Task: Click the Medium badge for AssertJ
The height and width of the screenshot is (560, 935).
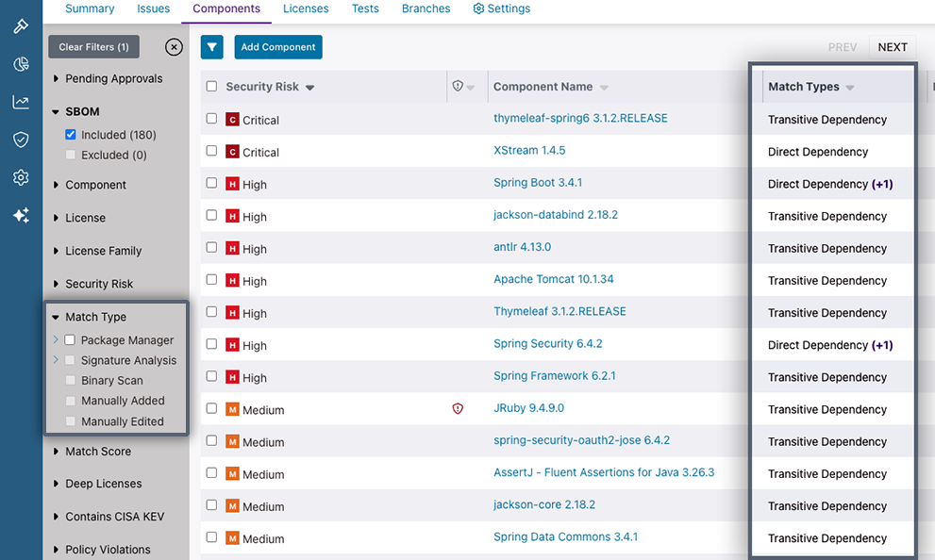Action: coord(232,474)
